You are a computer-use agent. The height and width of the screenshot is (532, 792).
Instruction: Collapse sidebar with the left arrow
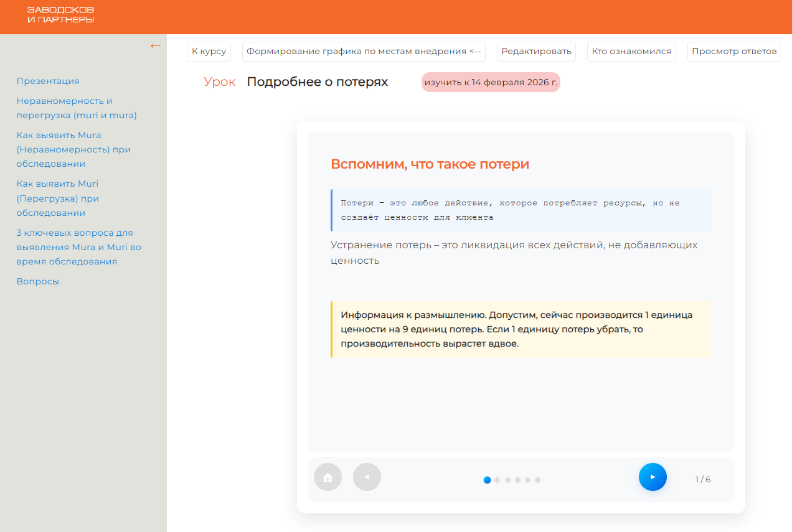coord(156,45)
